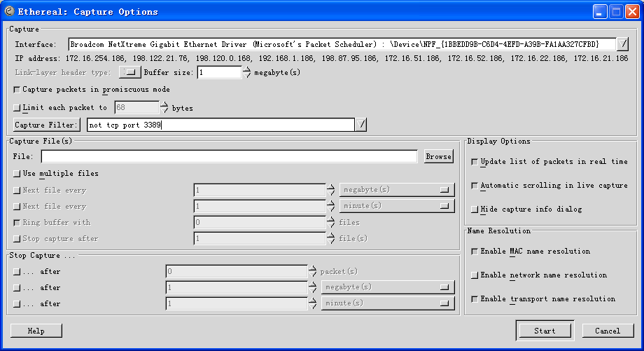The height and width of the screenshot is (351, 644).
Task: Adjust stop after megabyte(s) spinner
Action: [313, 287]
